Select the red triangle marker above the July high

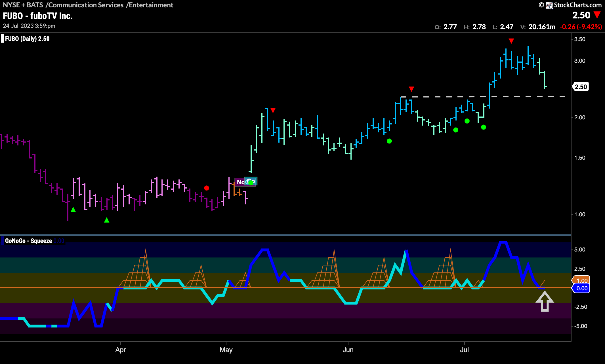coord(511,41)
